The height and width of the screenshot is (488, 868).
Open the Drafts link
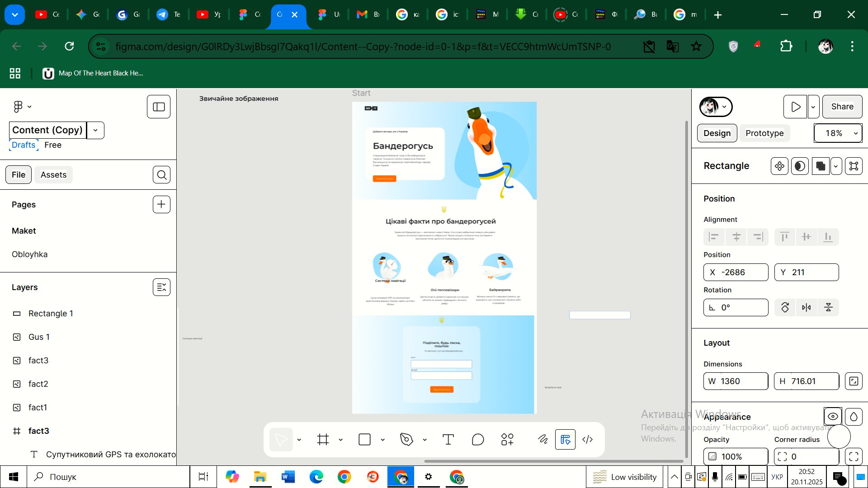click(x=24, y=145)
